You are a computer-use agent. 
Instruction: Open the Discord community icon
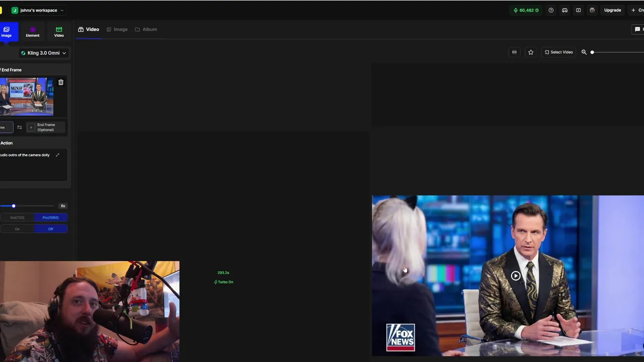click(565, 10)
